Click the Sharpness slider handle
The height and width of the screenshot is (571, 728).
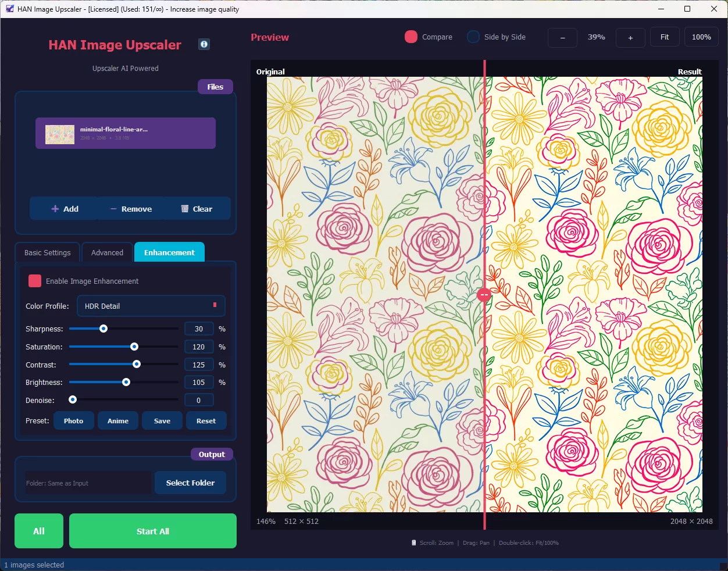coord(104,329)
